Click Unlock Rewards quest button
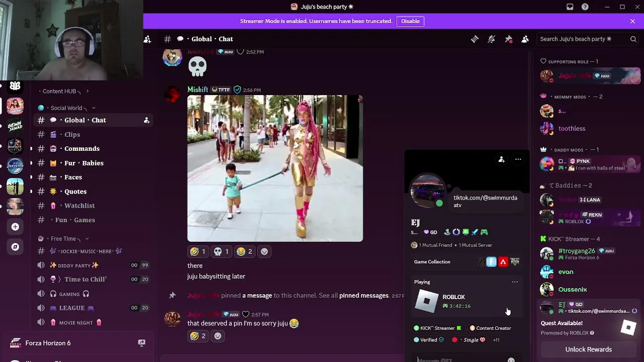644x362 pixels. (589, 349)
